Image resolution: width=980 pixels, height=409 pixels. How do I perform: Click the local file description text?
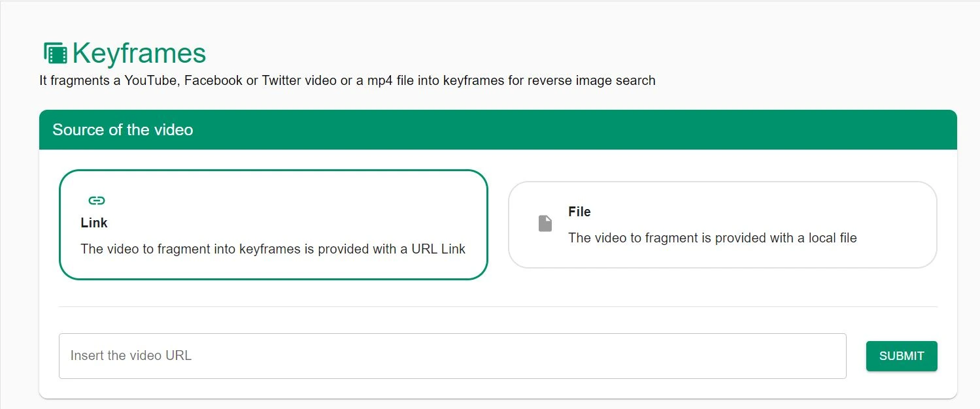click(712, 238)
